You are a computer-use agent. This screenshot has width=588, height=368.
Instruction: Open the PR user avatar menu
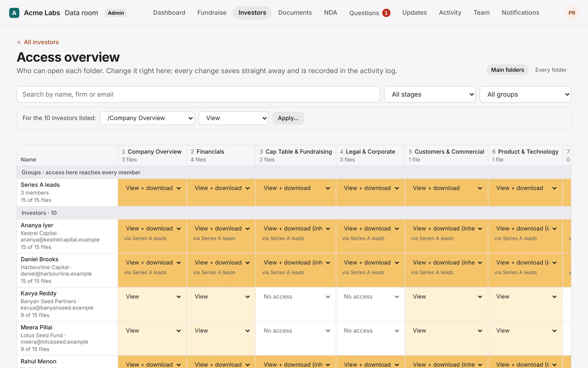point(572,13)
